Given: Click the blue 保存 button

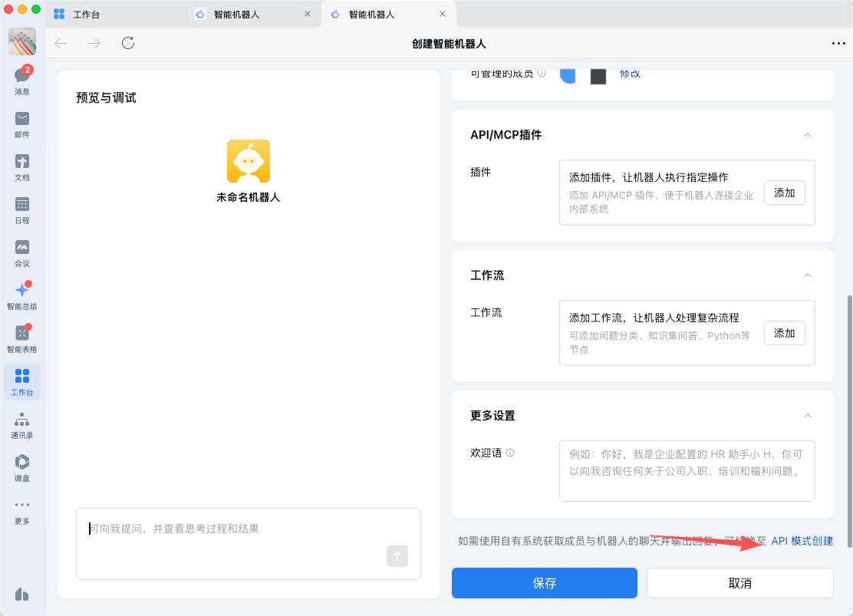Looking at the screenshot, I should [544, 583].
